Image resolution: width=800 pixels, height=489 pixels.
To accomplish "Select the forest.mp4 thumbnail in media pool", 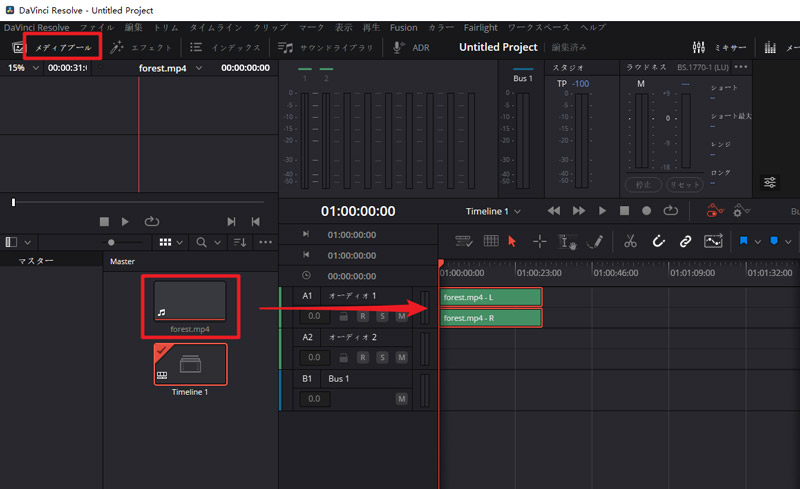I will [190, 301].
